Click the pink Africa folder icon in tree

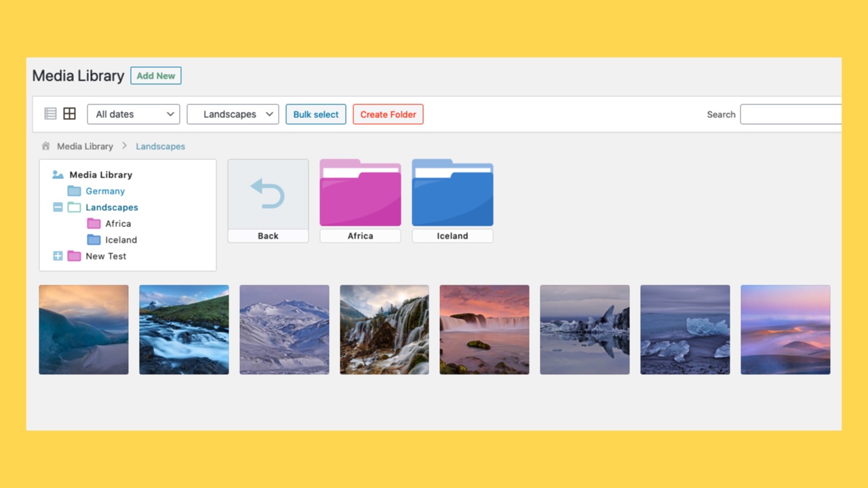click(94, 224)
